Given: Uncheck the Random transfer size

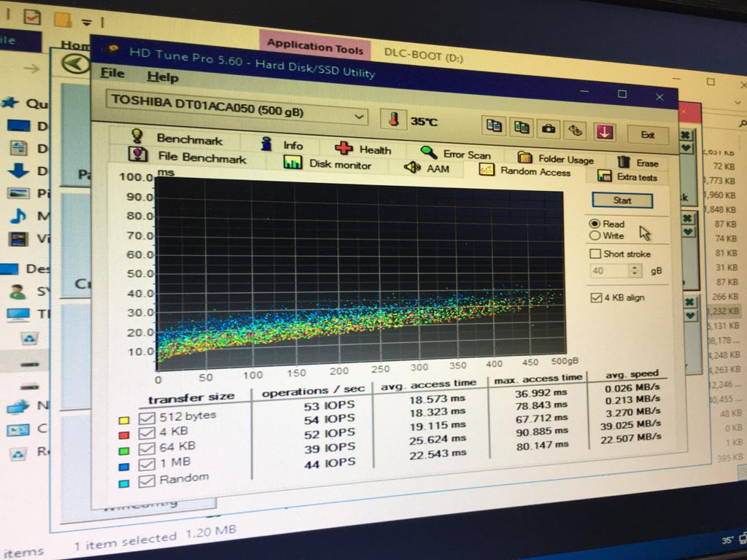Looking at the screenshot, I should (147, 481).
